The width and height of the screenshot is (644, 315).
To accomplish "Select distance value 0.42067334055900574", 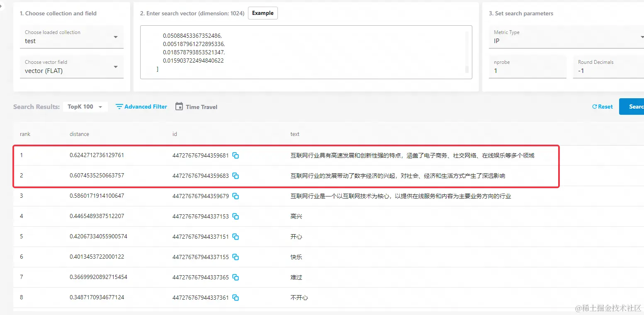I will [98, 236].
